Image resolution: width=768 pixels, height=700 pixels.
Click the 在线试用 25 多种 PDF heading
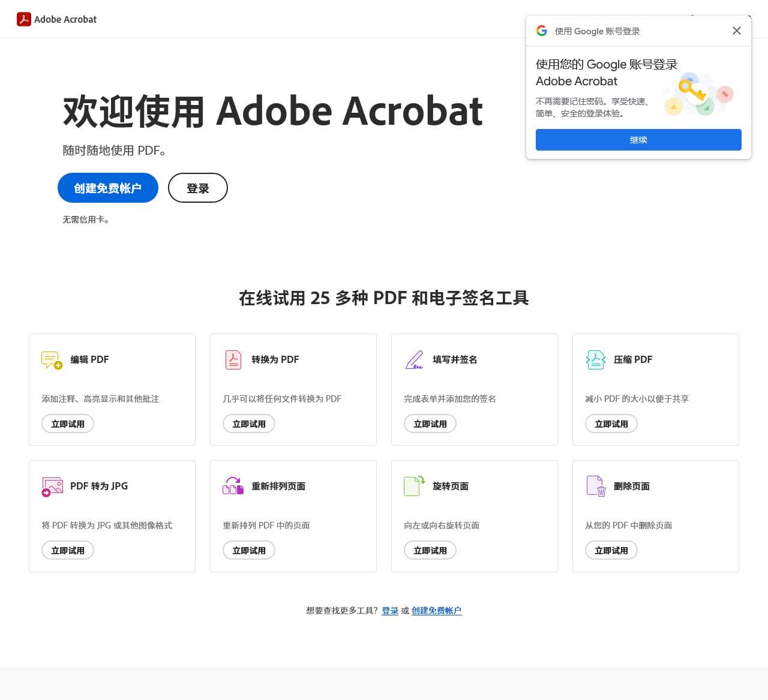click(x=384, y=298)
